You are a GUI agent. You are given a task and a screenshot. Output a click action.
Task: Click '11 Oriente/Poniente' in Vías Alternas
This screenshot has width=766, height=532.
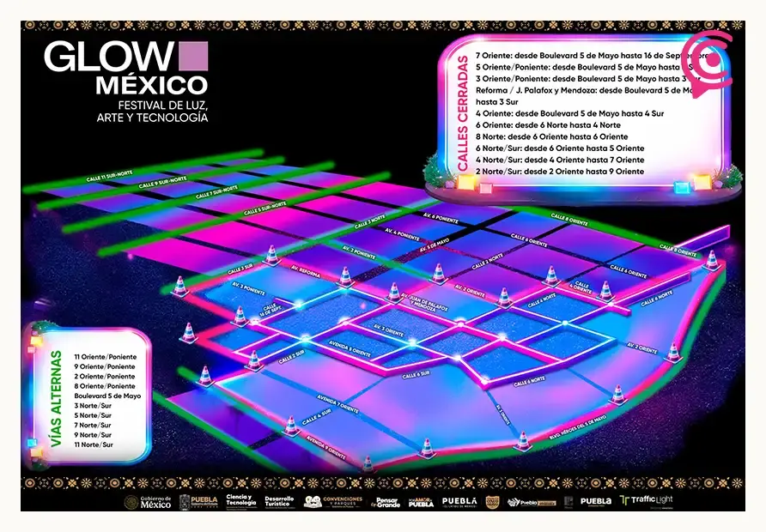(105, 357)
